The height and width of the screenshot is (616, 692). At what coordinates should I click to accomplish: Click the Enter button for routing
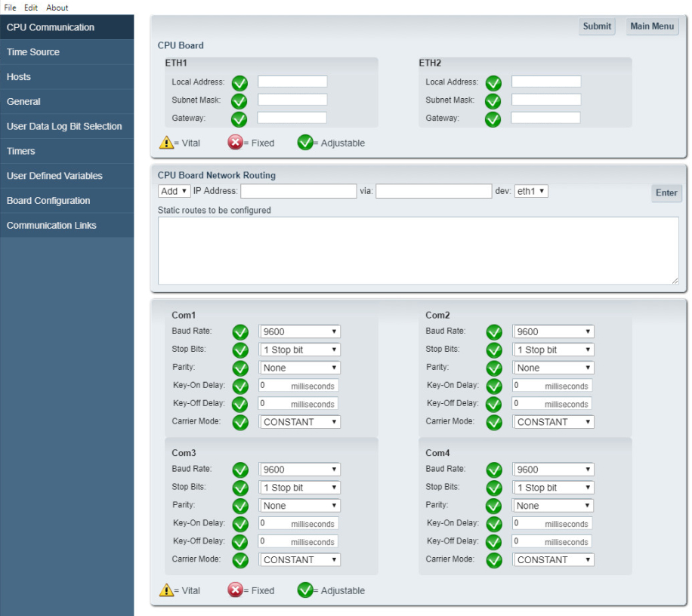(x=666, y=193)
